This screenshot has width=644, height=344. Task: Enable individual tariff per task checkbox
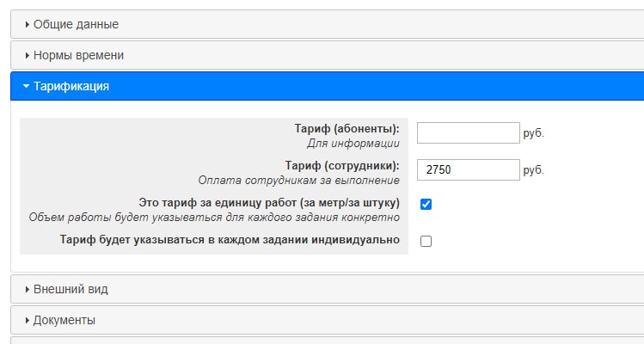pyautogui.click(x=426, y=242)
